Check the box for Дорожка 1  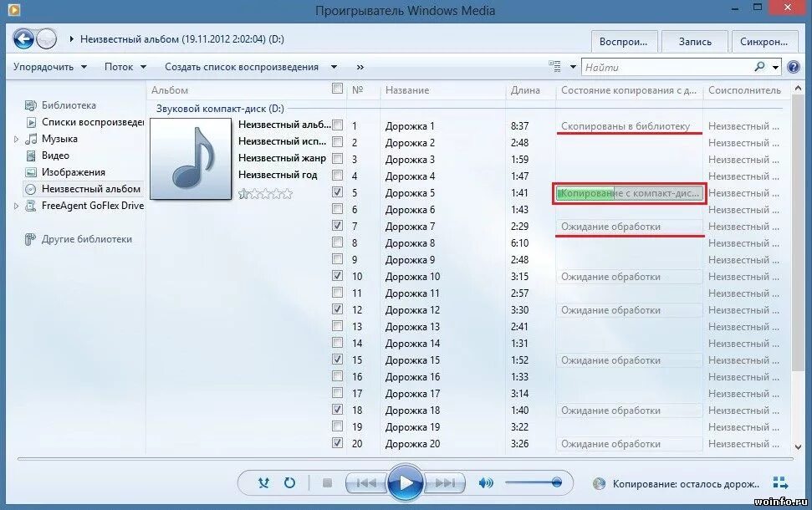point(337,125)
